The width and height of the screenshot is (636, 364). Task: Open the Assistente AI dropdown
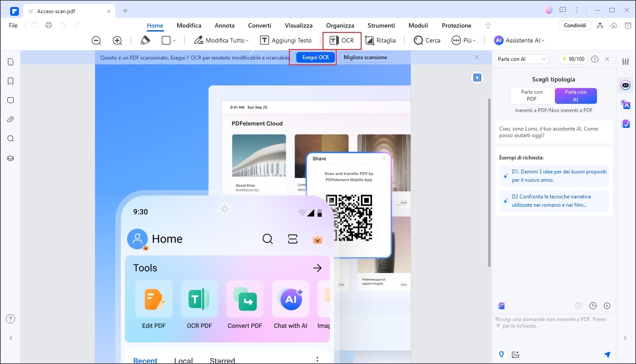pyautogui.click(x=519, y=40)
